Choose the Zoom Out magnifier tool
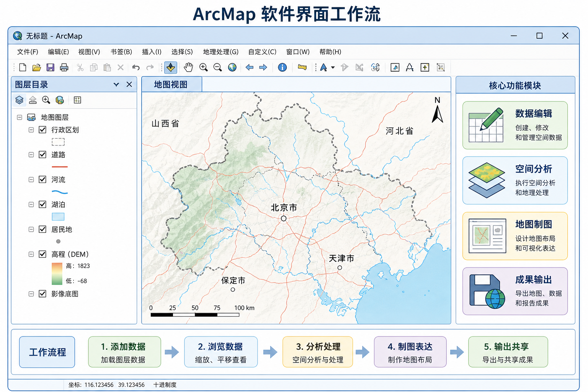588x392 pixels. [217, 67]
